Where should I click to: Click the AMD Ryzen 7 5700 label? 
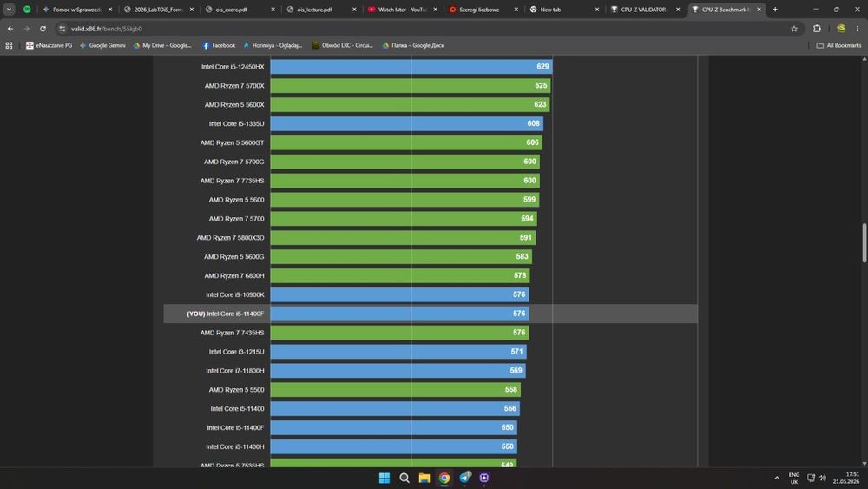(x=236, y=219)
